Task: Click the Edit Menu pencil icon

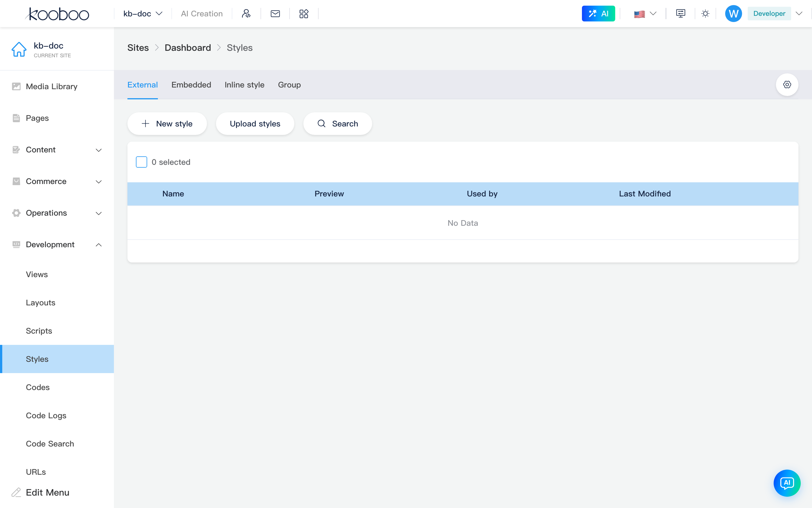Action: point(16,492)
